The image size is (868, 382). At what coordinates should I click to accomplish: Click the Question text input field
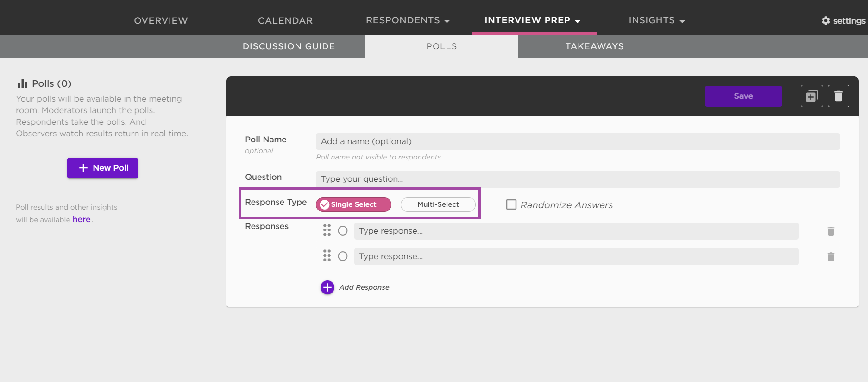(x=578, y=179)
